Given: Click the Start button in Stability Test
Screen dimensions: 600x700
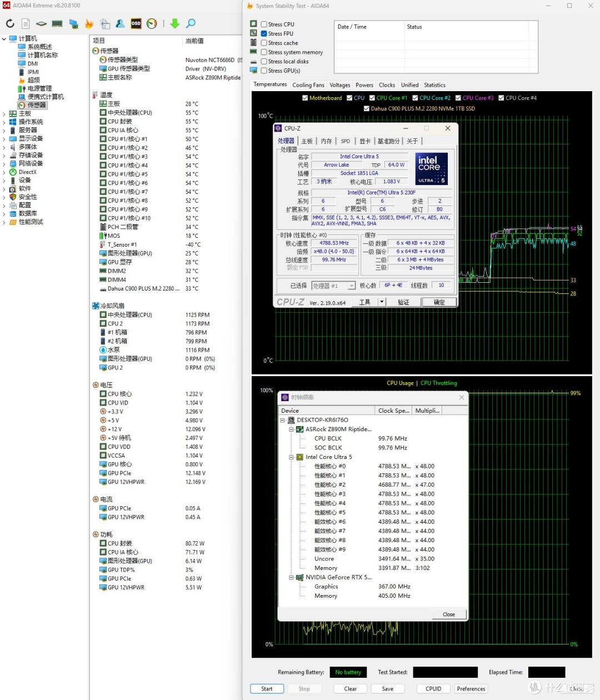Looking at the screenshot, I should click(x=267, y=688).
